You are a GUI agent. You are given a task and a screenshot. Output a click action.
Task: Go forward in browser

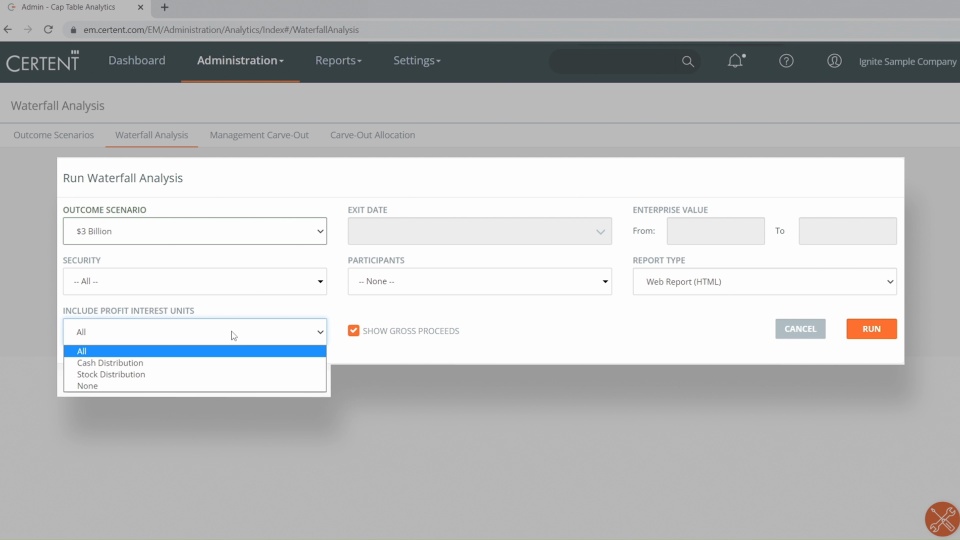[28, 29]
